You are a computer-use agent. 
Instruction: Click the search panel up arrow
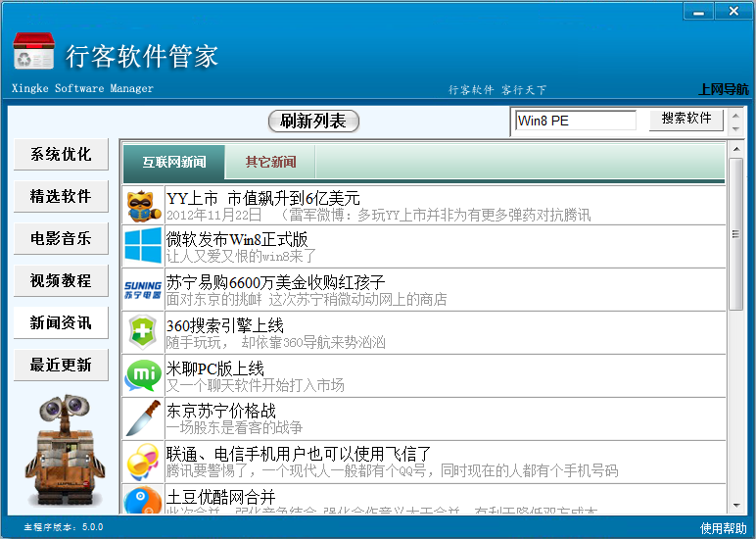tap(735, 116)
